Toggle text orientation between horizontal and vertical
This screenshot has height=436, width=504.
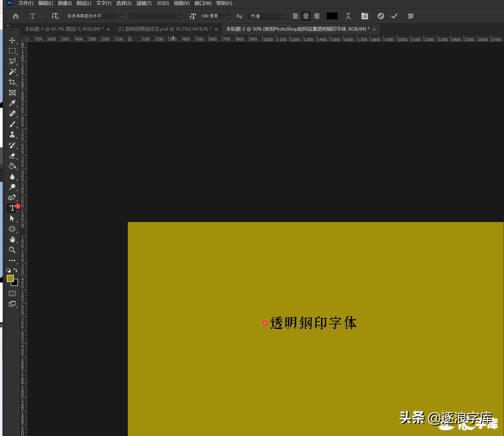(x=55, y=16)
